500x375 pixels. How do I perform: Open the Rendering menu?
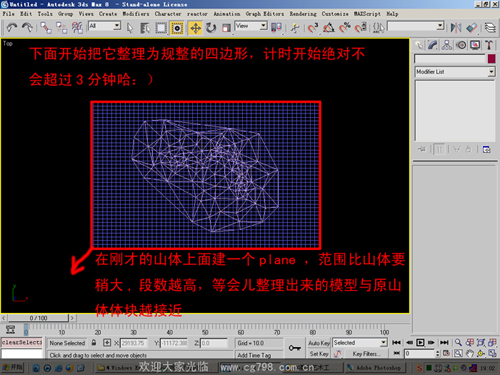point(303,14)
